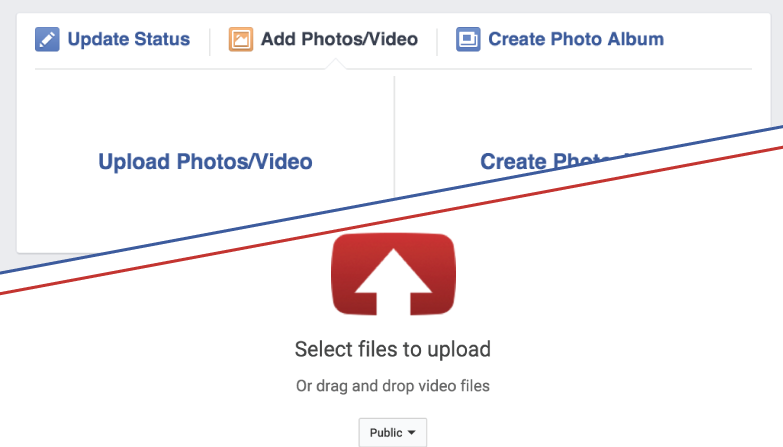Image resolution: width=783 pixels, height=447 pixels.
Task: Click the Select files to upload text
Action: (x=392, y=349)
